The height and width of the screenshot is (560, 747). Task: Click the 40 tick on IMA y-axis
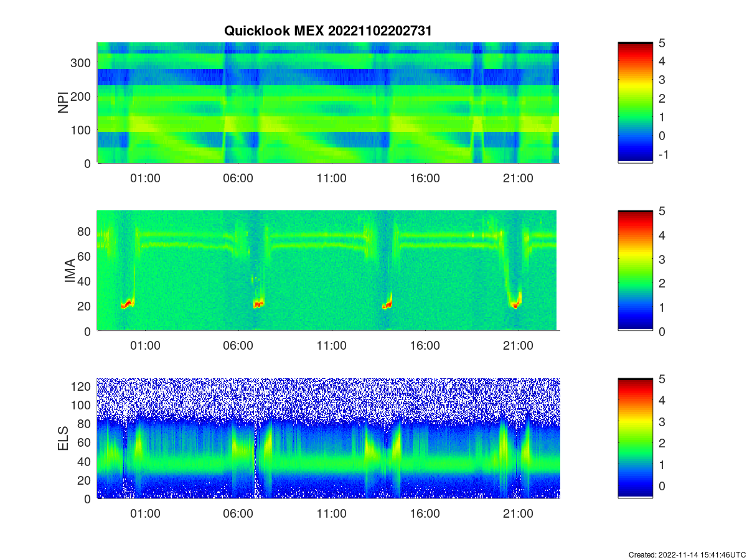point(85,281)
